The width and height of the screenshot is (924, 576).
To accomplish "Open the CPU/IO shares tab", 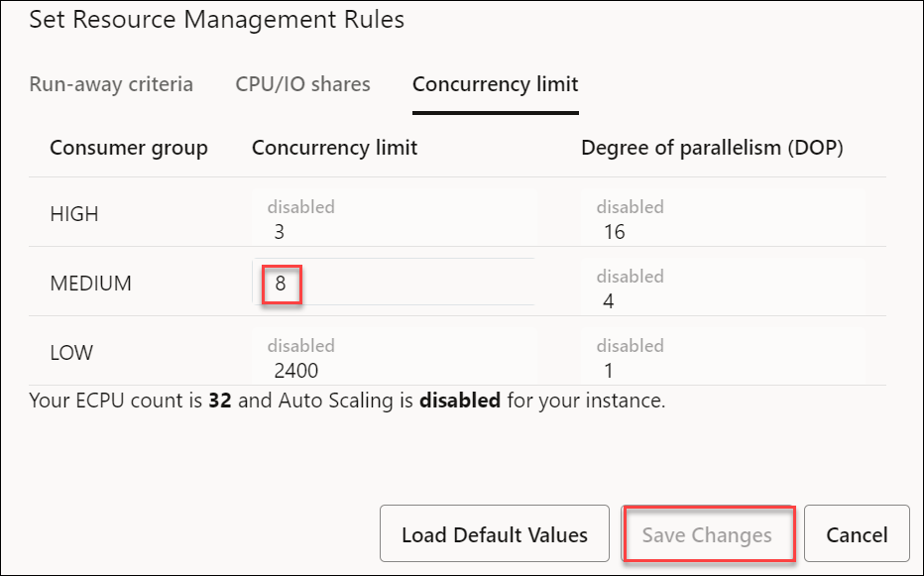I will tap(302, 84).
